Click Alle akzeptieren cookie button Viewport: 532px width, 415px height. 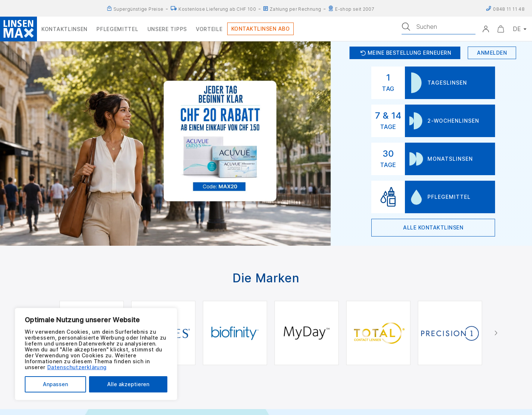[x=128, y=384]
